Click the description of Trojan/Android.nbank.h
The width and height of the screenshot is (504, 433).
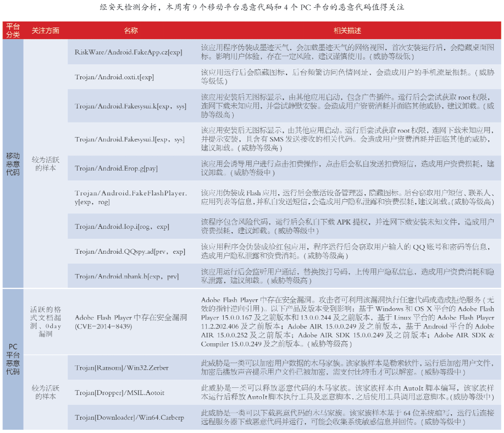[347, 276]
